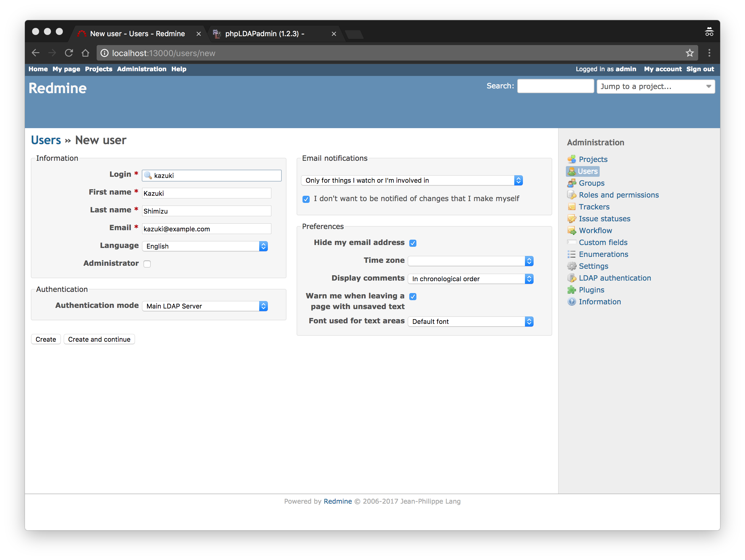Click the LDAP authentication icon

tap(572, 278)
